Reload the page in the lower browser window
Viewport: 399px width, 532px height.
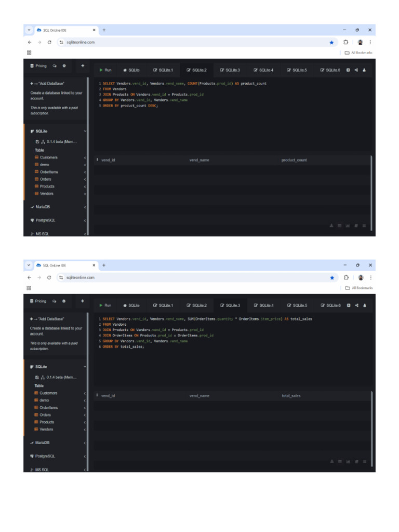(49, 277)
